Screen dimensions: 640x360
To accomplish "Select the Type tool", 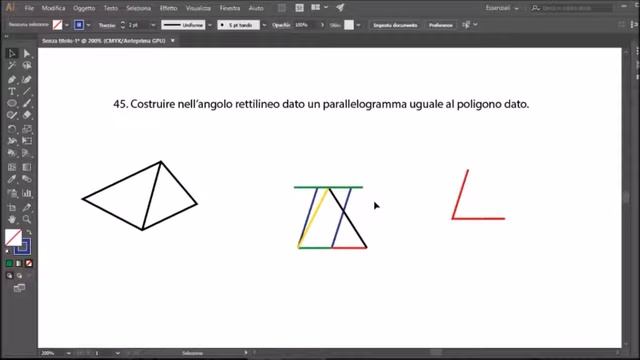I will (x=12, y=91).
